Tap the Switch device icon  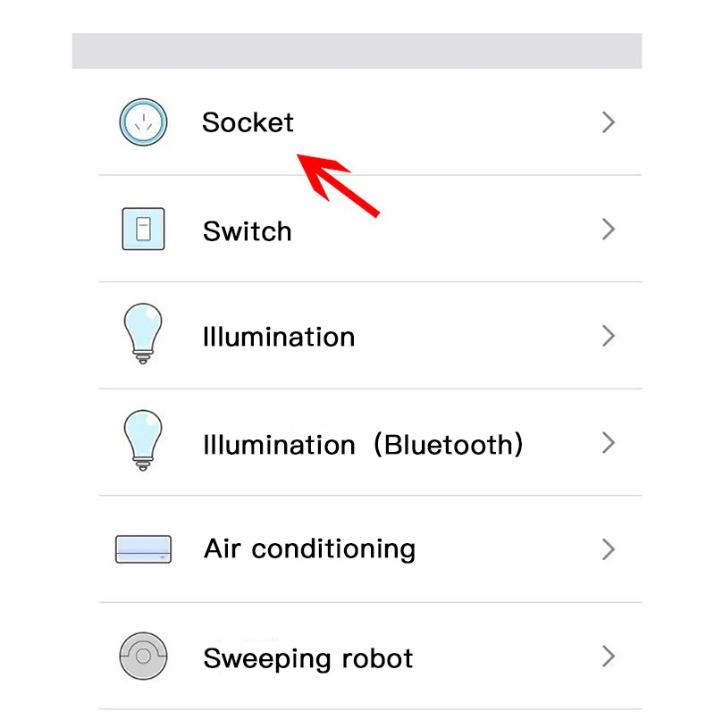tap(143, 230)
